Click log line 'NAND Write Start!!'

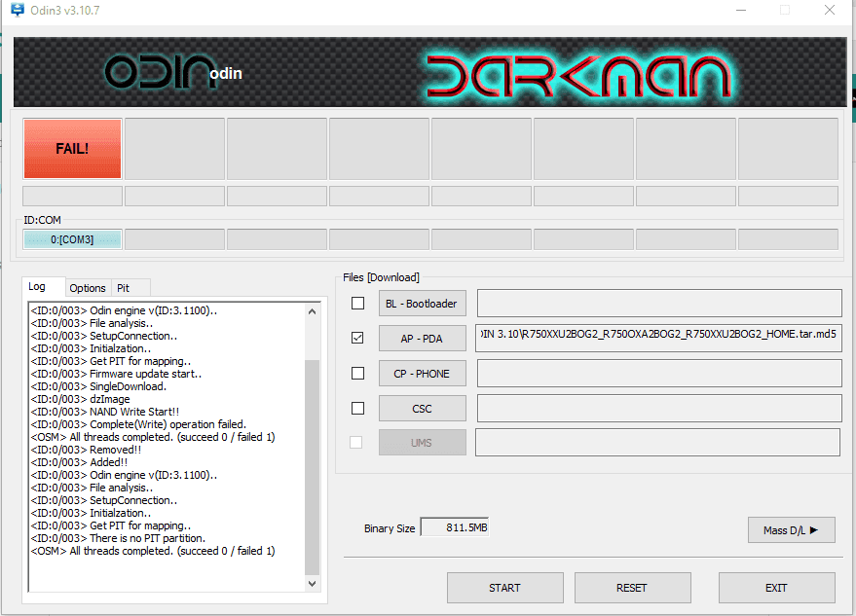(105, 412)
